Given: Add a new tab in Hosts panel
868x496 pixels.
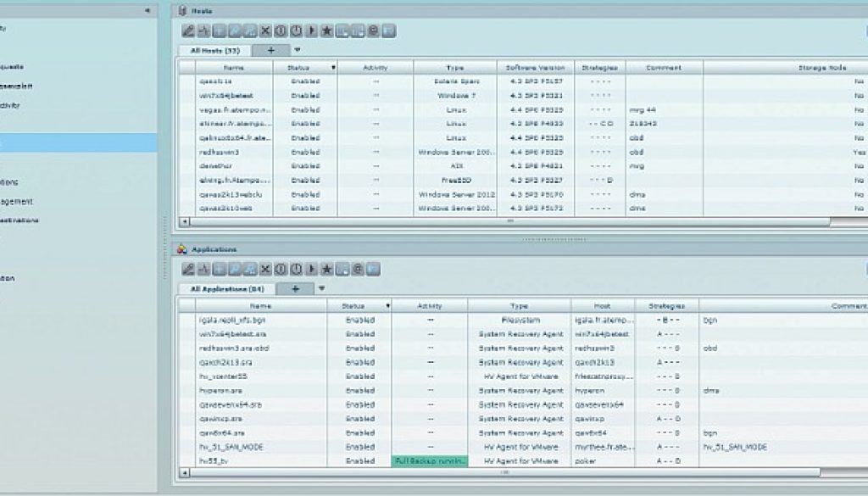Looking at the screenshot, I should click(271, 51).
